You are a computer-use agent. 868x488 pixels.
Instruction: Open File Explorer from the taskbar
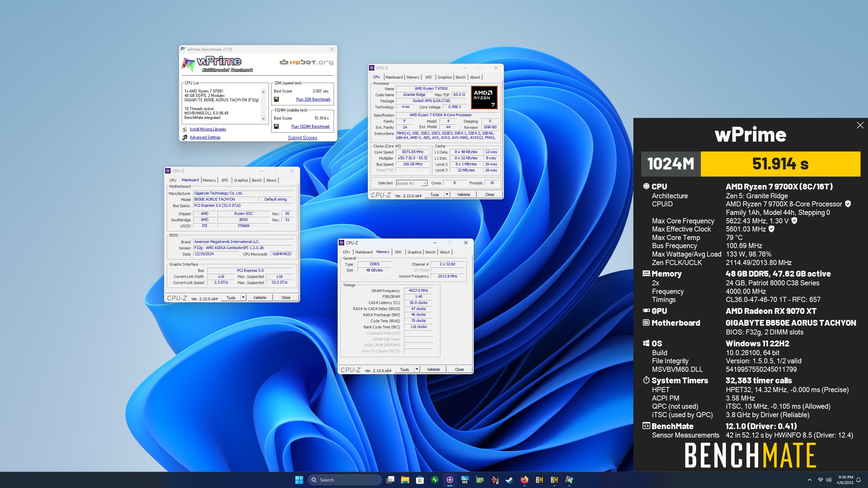coord(405,480)
